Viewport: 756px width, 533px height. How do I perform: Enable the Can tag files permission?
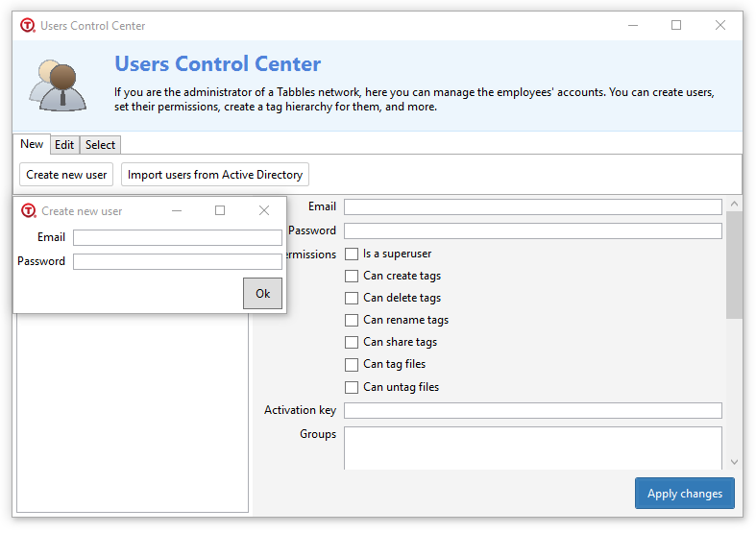tap(352, 365)
